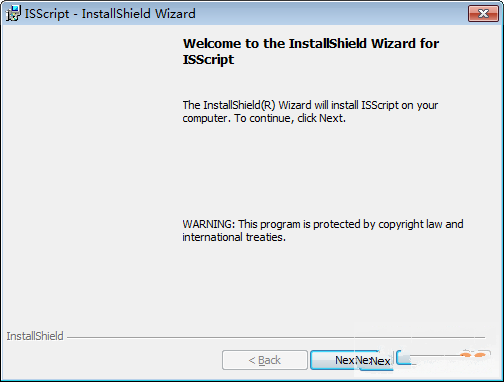Viewport: 504px width, 382px height.
Task: Click the disabled Back button
Action: (265, 360)
